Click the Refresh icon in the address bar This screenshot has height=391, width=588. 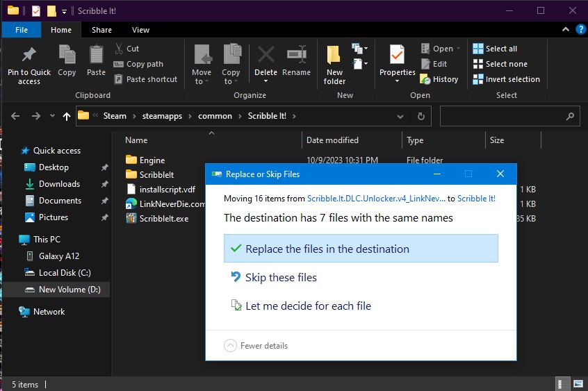pyautogui.click(x=420, y=116)
